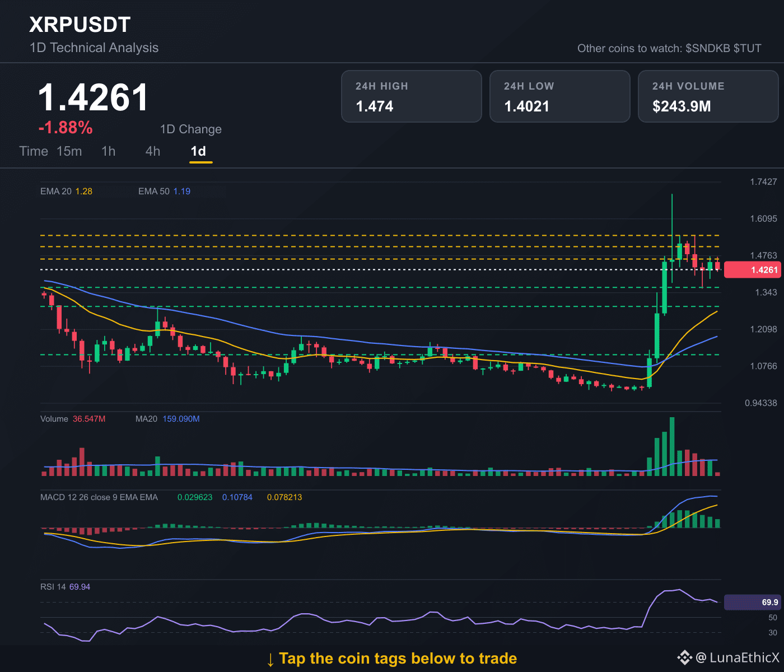Click the $SNDKB coin tag
The width and height of the screenshot is (784, 672).
(x=708, y=48)
